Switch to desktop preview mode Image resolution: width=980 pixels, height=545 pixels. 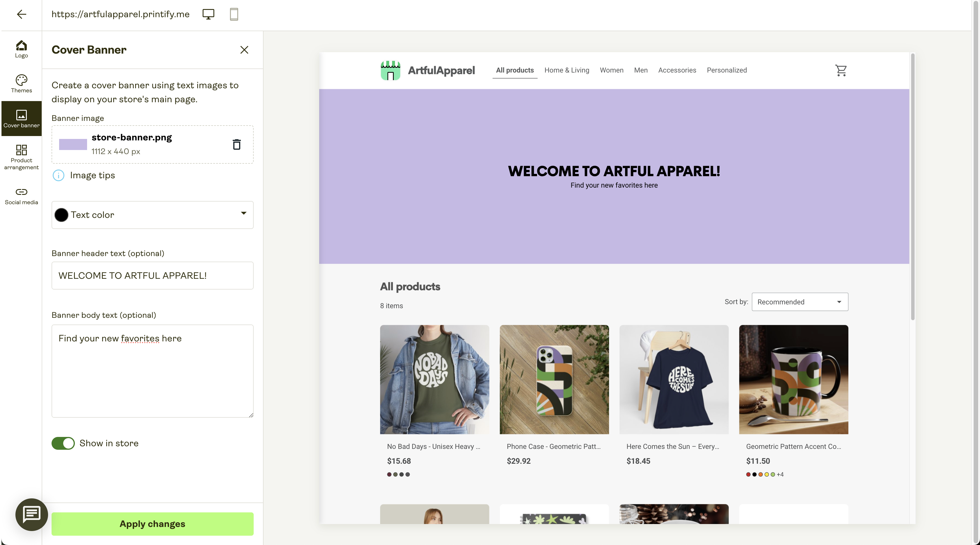tap(208, 14)
